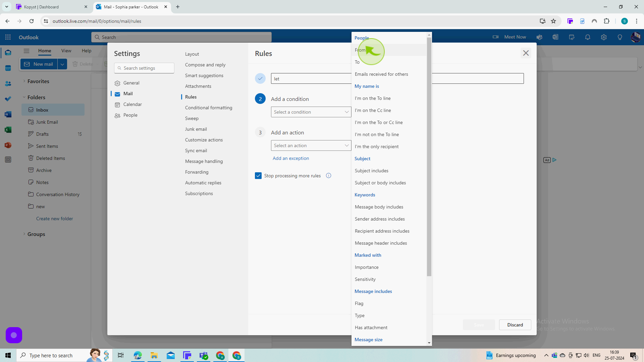Scroll down in the condition options list
This screenshot has height=362, width=644.
429,343
